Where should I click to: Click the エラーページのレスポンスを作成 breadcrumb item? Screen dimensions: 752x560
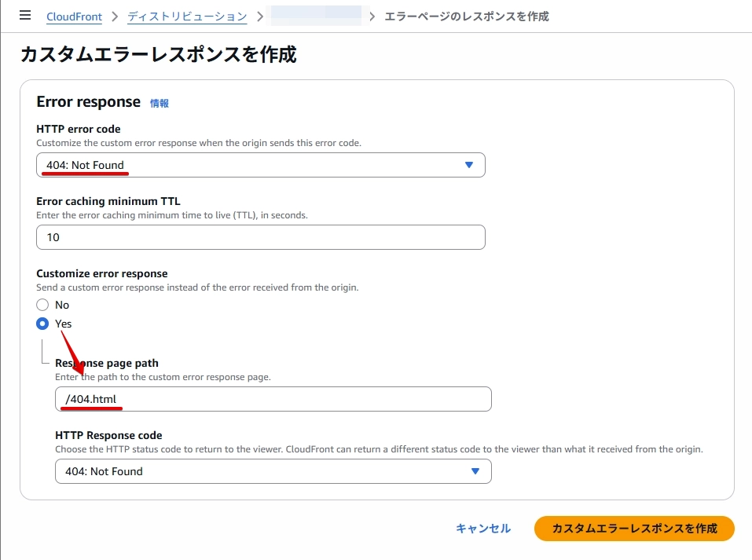click(x=466, y=16)
